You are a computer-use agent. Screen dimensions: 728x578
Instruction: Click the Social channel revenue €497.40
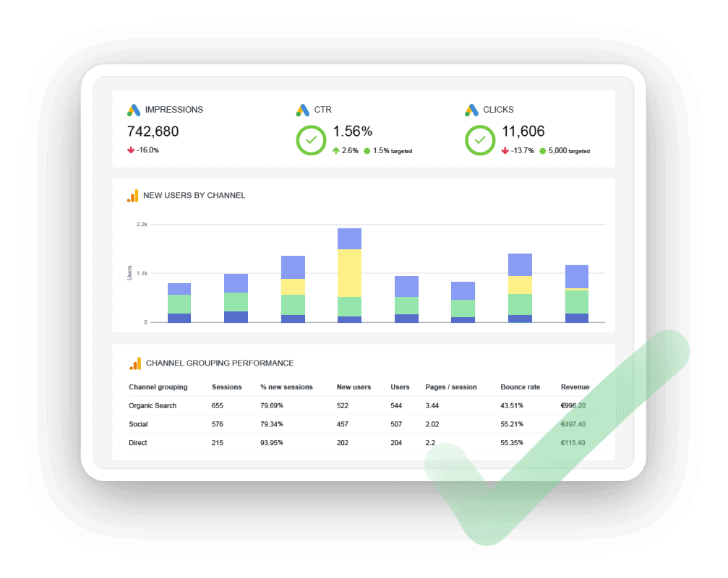(x=572, y=424)
